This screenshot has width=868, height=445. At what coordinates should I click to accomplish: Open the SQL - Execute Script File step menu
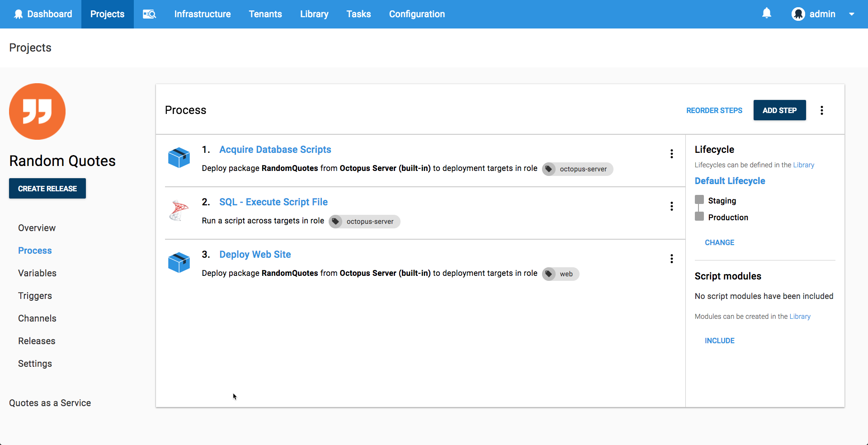672,206
